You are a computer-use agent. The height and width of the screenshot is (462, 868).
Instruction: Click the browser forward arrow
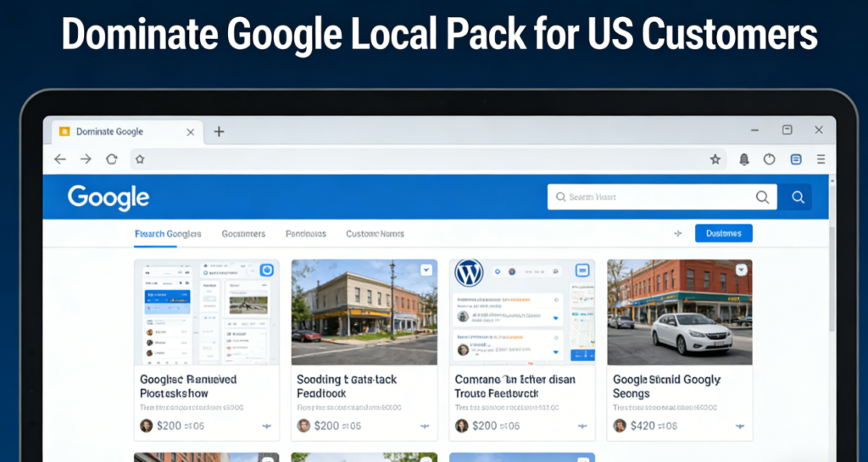tap(85, 159)
